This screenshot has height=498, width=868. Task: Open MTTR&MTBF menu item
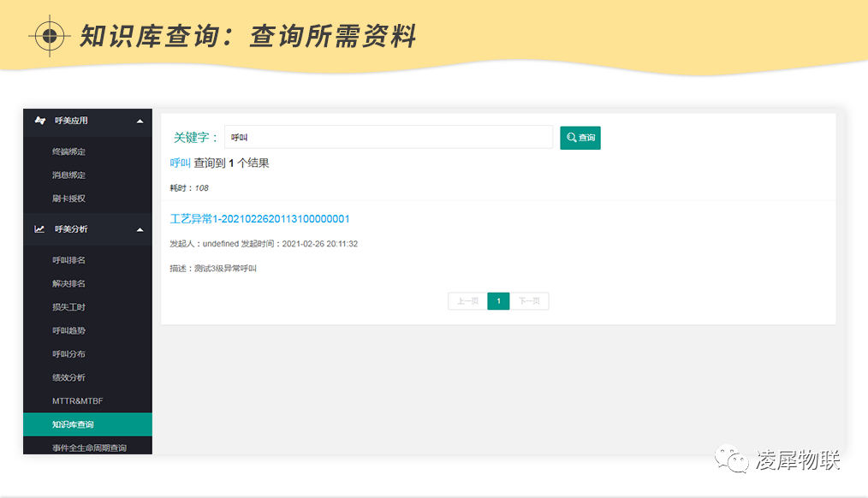(x=77, y=401)
